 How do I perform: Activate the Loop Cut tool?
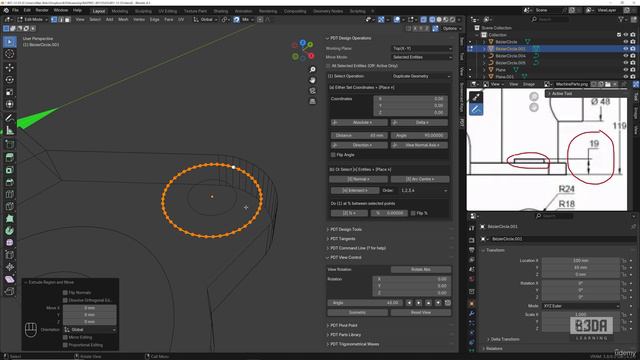9,194
